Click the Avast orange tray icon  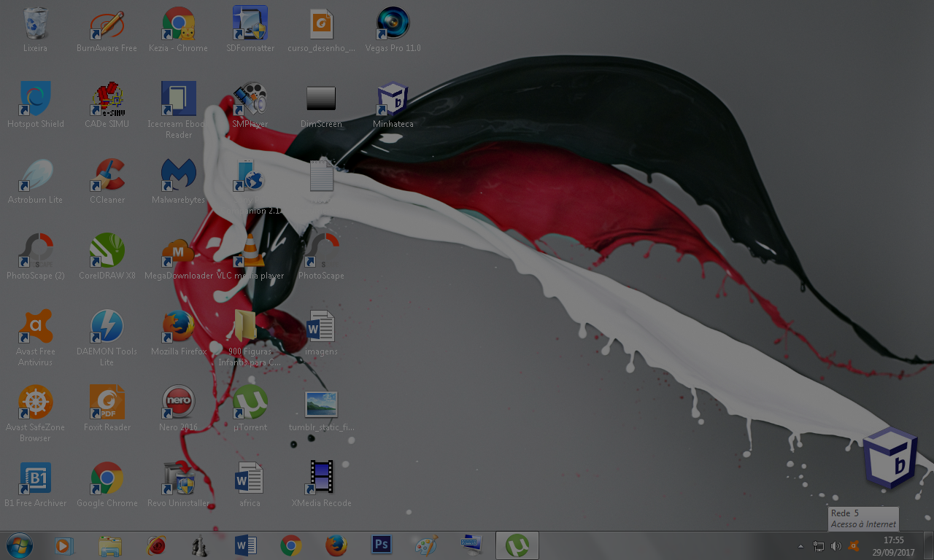pyautogui.click(x=853, y=545)
